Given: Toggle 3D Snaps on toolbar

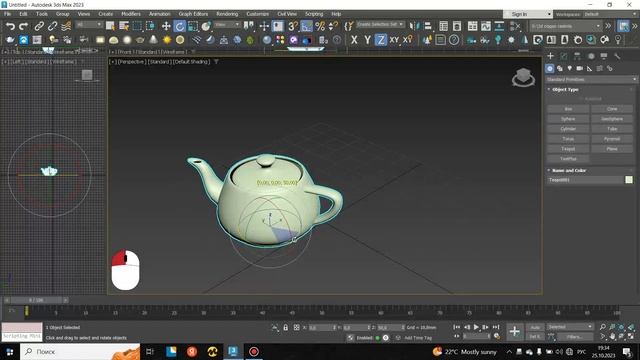Looking at the screenshot, I should (293, 26).
